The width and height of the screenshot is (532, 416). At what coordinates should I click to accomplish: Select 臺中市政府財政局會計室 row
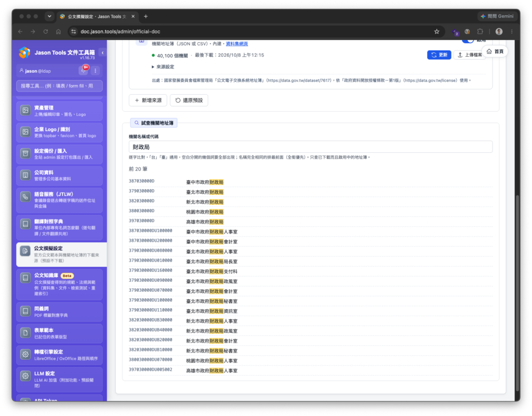pyautogui.click(x=311, y=241)
